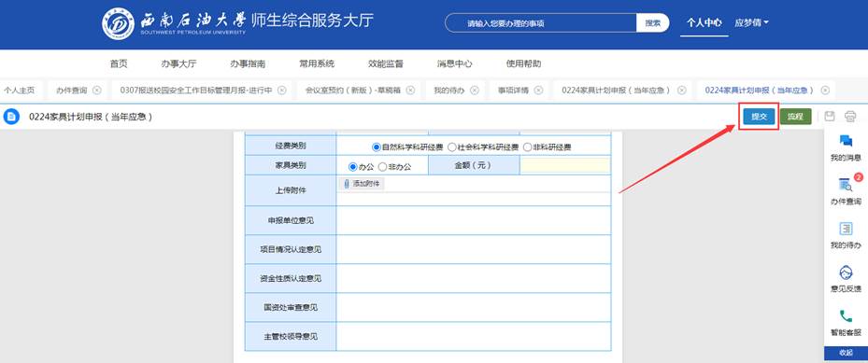Click the blue 提交 button
Screen dimensions: 868x363
click(759, 117)
